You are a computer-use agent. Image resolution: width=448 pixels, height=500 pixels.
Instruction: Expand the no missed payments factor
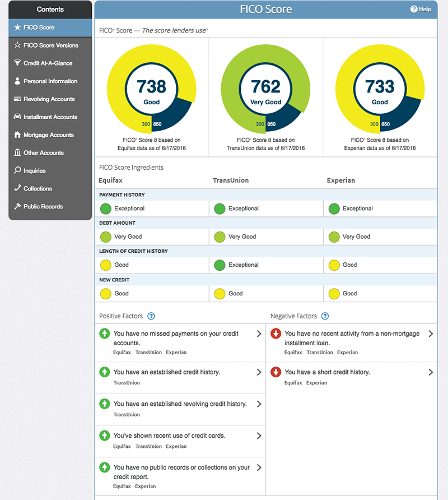click(259, 334)
